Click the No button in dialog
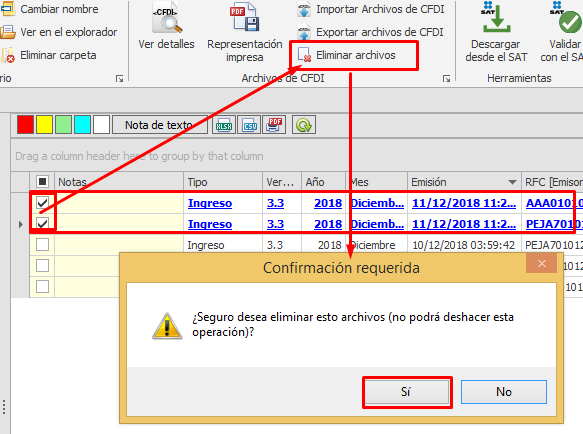 pos(504,392)
